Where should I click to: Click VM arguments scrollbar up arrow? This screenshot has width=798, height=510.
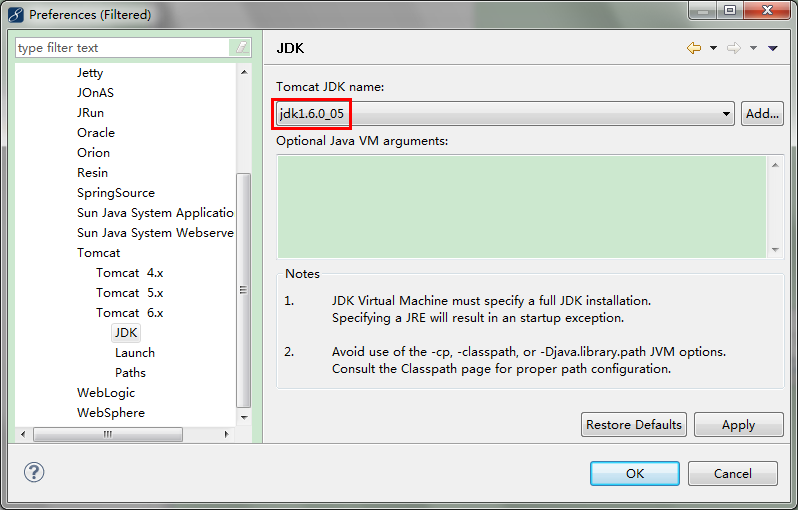pos(775,165)
